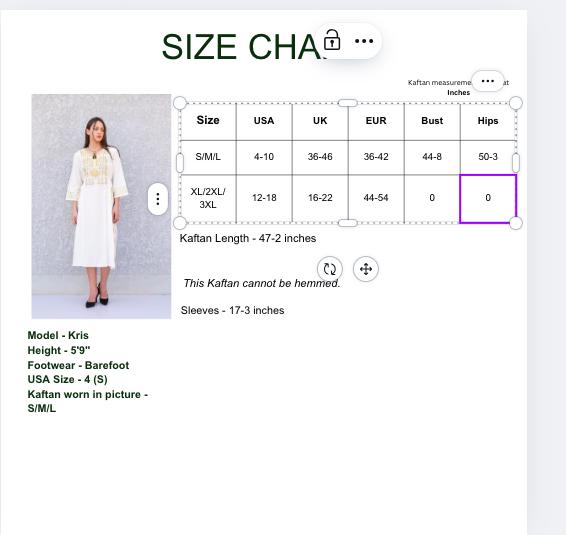
Task: Click the right-side resize handle of the table
Action: pos(516,163)
